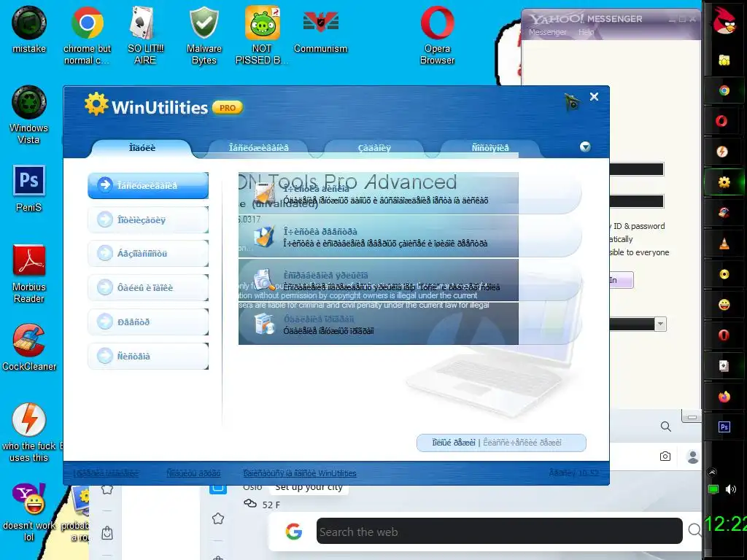Click the camera icon in WinUtilities header
747x560 pixels.
[x=572, y=102]
